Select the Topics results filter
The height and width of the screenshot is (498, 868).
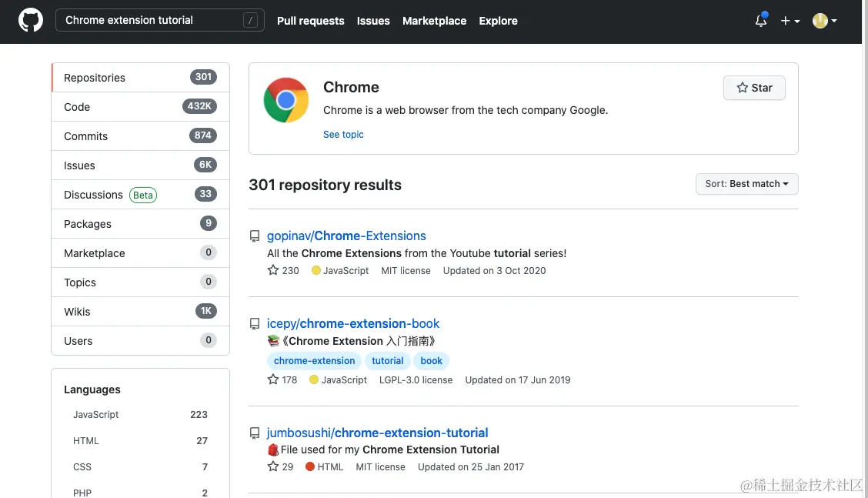click(x=140, y=282)
